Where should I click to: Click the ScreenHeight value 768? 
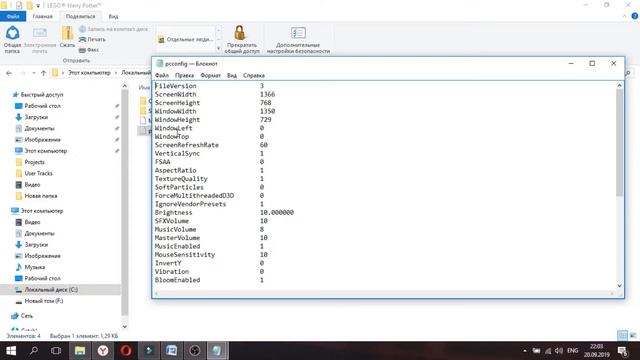tap(265, 103)
